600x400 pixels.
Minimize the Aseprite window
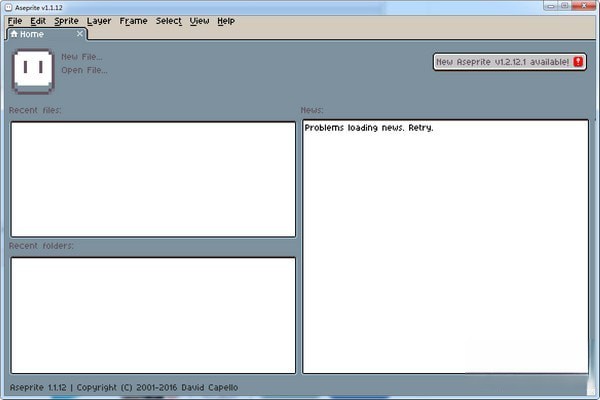tap(551, 6)
